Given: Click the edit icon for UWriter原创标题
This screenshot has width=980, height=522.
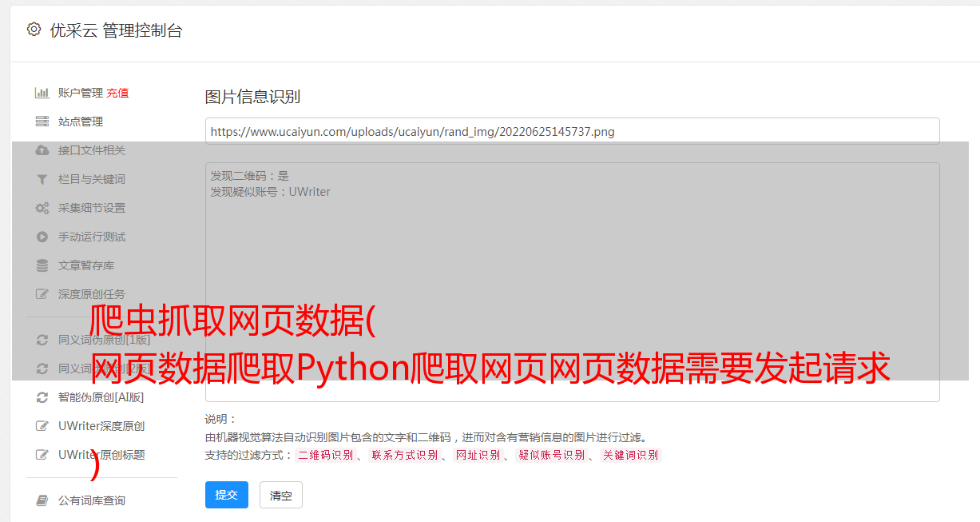Looking at the screenshot, I should [42, 455].
